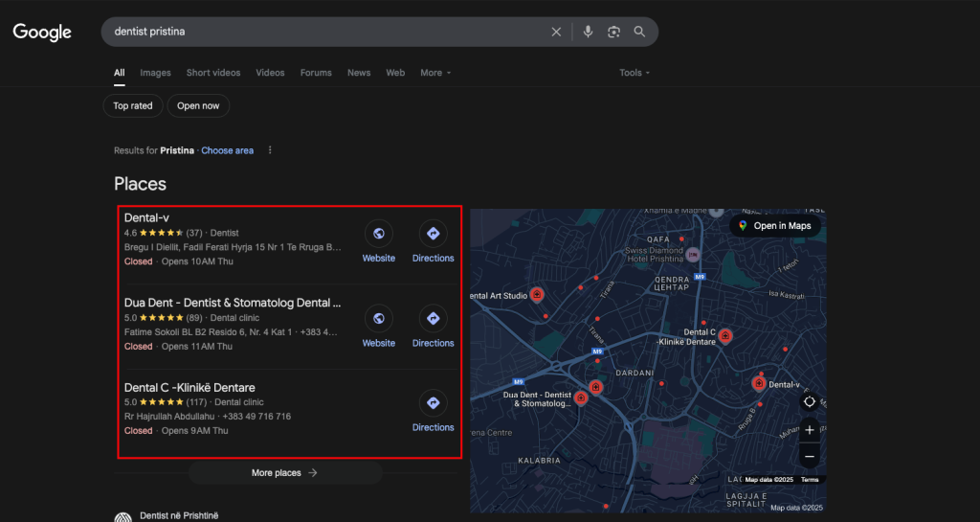The height and width of the screenshot is (522, 980).
Task: Click the map Terms link
Action: (810, 480)
